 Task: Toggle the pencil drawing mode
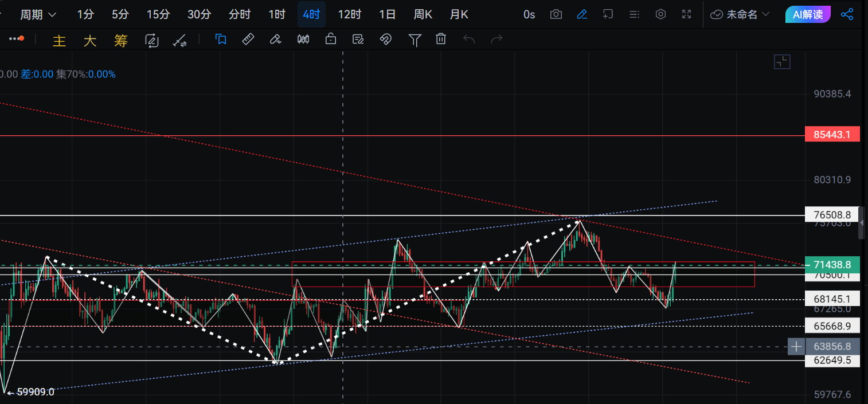582,14
